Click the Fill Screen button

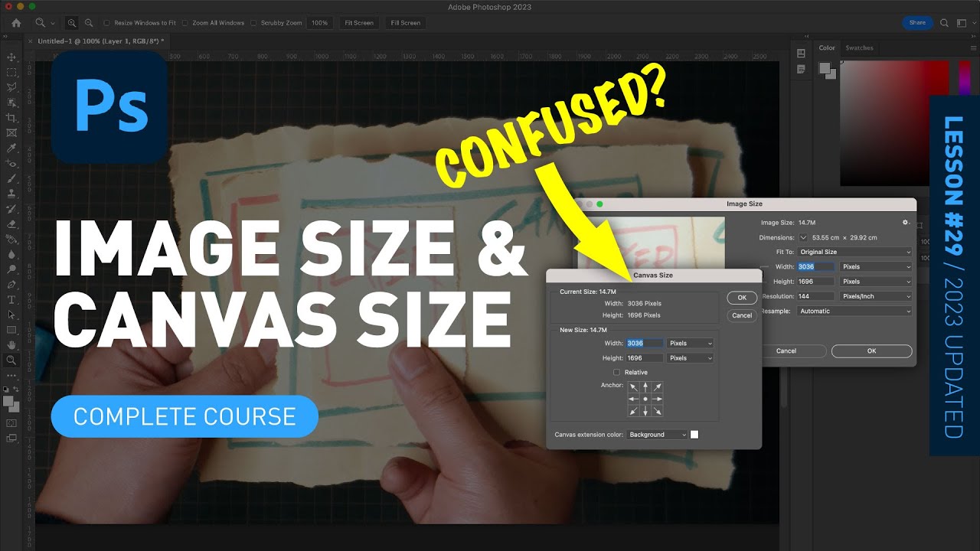click(x=406, y=23)
